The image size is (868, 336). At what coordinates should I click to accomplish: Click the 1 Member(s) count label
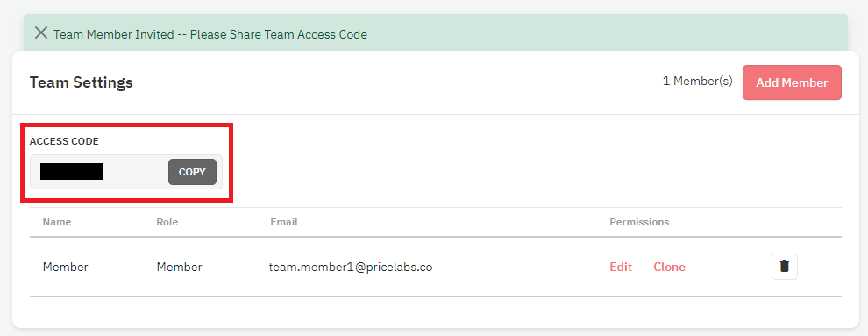point(698,81)
